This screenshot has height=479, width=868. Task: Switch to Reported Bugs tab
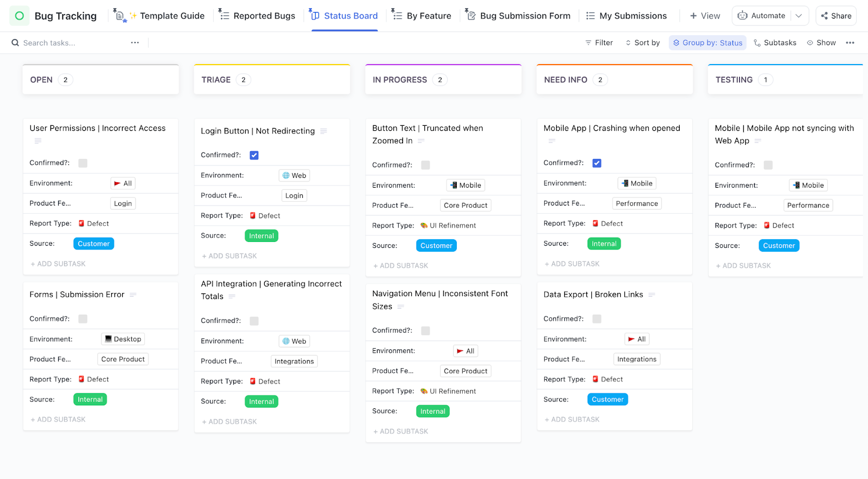257,16
